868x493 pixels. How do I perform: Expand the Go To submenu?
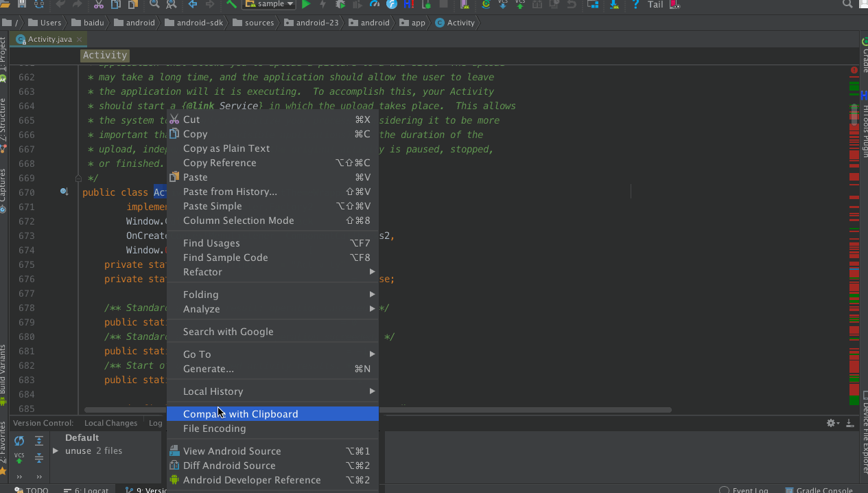click(273, 354)
